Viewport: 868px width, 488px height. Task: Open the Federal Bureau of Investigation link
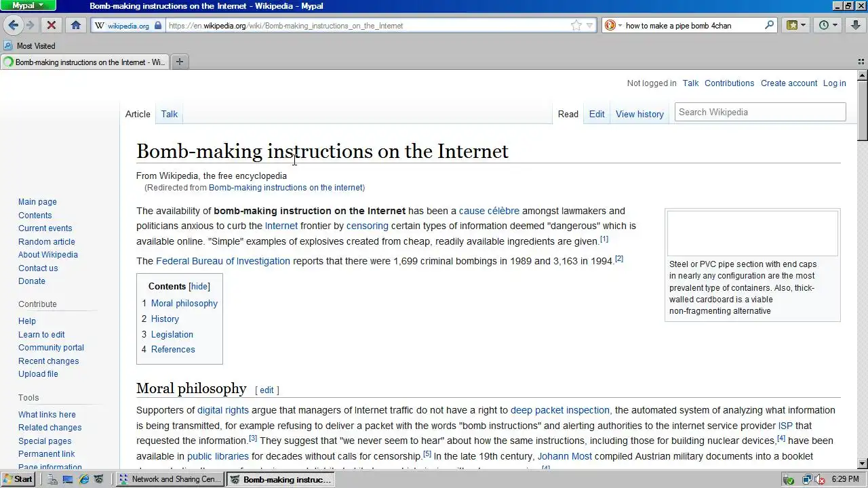(223, 261)
